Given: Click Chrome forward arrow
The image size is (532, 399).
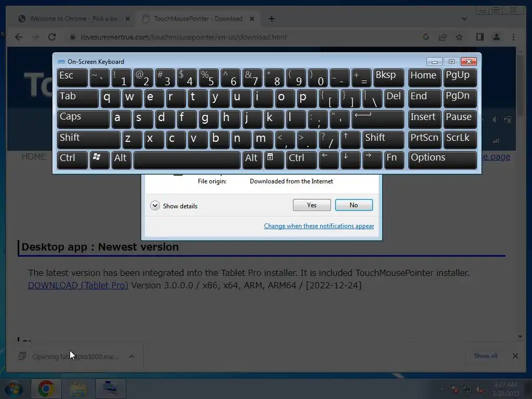Looking at the screenshot, I should 35,37.
